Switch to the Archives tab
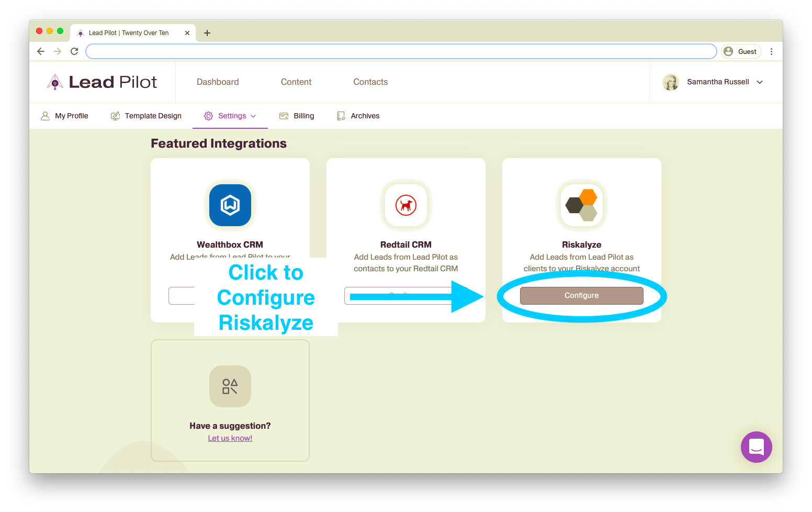The width and height of the screenshot is (812, 512). (358, 116)
